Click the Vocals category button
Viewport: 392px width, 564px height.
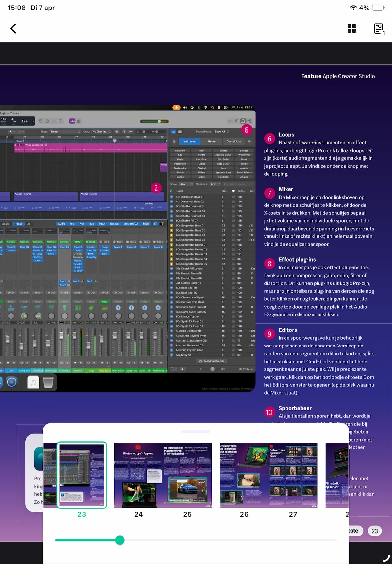coord(244,164)
